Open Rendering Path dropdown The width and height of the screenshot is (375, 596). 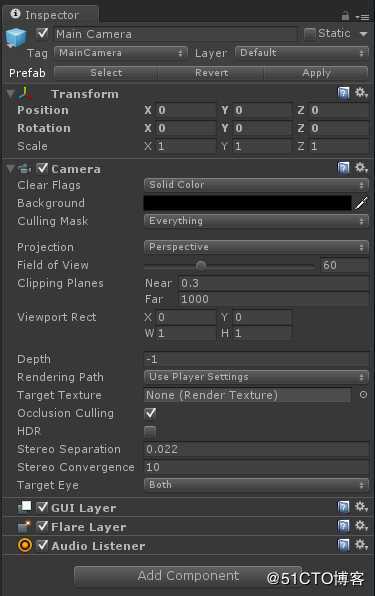256,377
